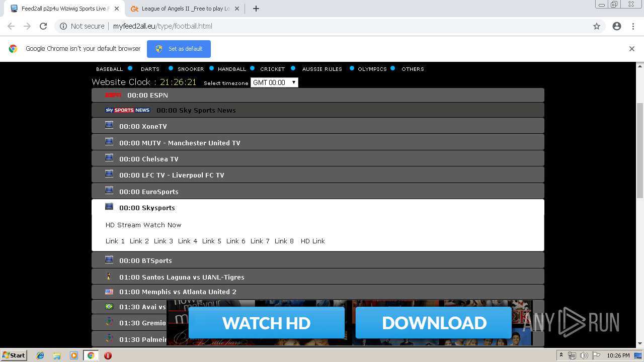Open Chrome three-dot menu
Image resolution: width=644 pixels, height=362 pixels.
[633, 26]
